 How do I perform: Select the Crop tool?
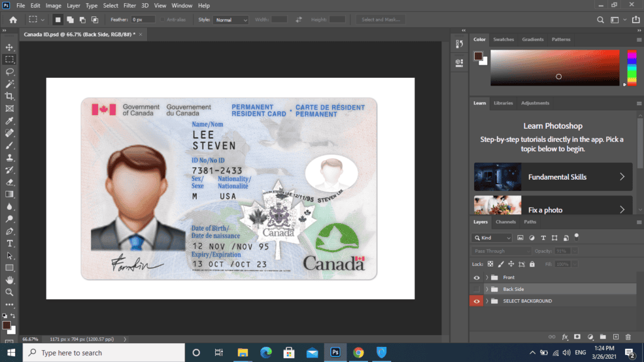point(9,96)
